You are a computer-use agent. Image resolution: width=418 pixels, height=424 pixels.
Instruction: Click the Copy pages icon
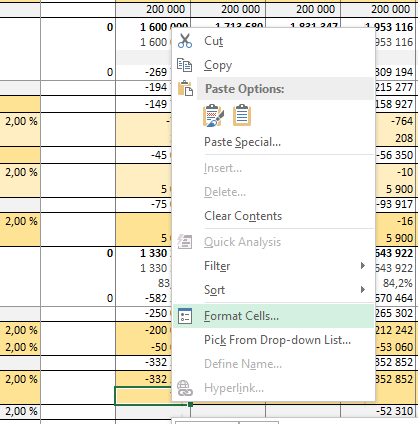click(x=184, y=65)
